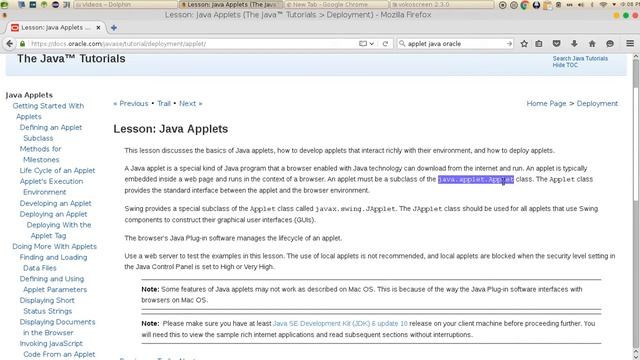Close the Lesson: Java Applets tab
640x360 pixels.
pos(98,28)
